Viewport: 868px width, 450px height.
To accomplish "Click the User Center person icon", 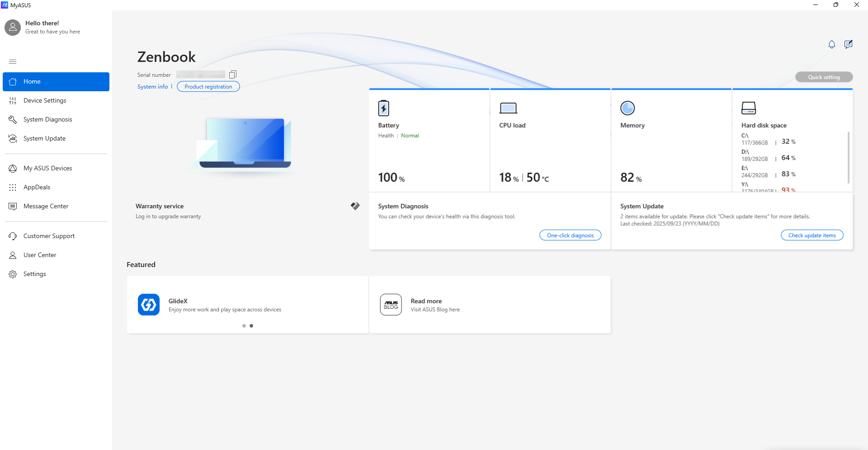I will click(13, 255).
